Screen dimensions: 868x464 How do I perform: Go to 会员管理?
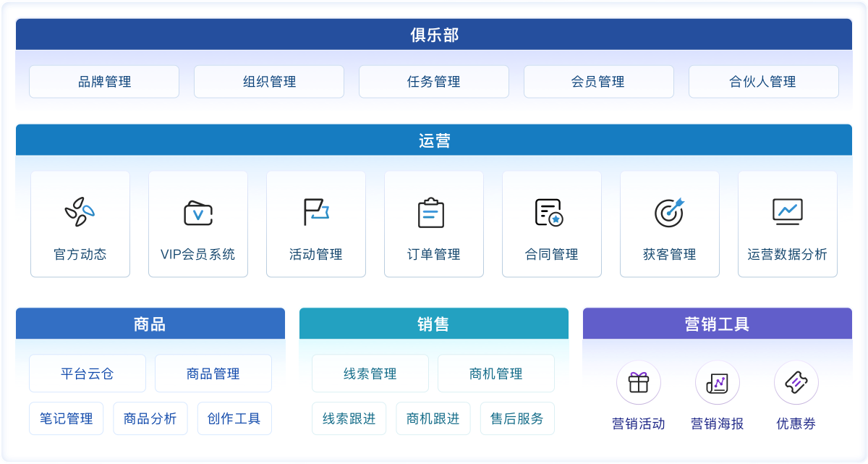599,82
